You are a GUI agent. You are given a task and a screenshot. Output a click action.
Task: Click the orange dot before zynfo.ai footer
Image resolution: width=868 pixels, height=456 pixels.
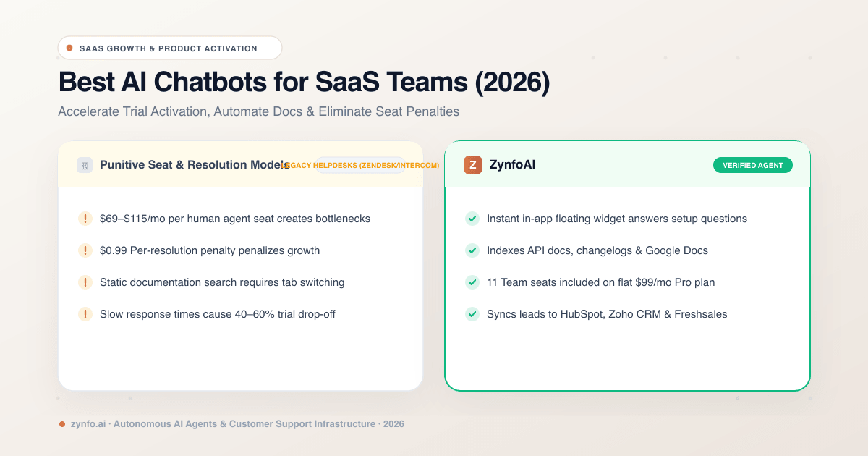pos(62,424)
